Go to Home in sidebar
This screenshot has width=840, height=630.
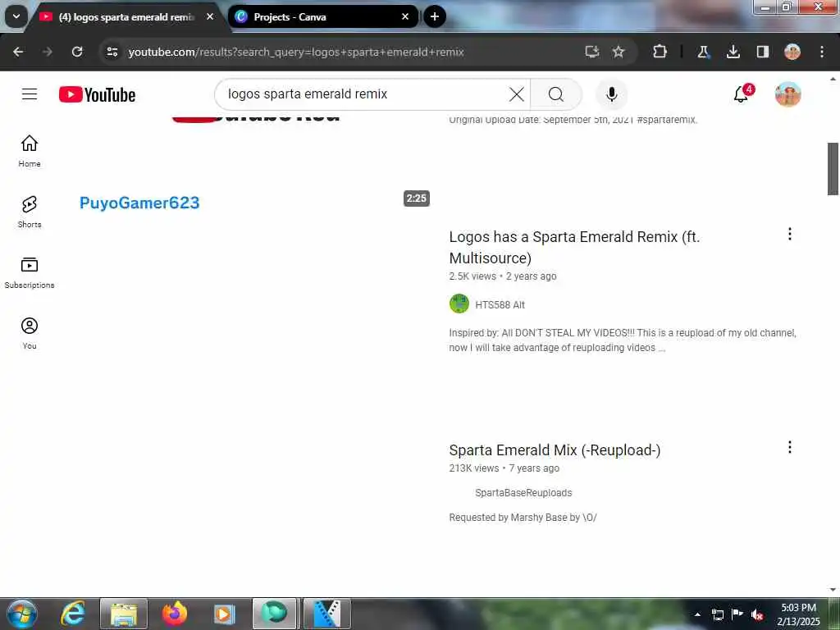click(x=30, y=151)
